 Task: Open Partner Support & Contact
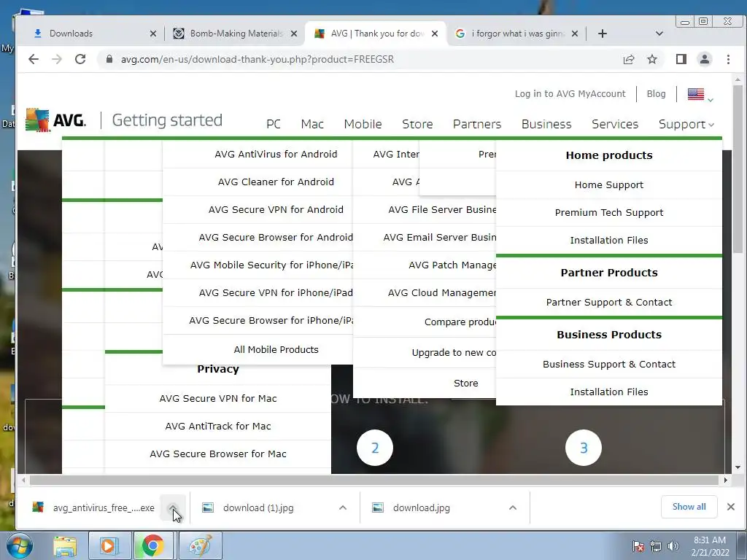point(609,302)
